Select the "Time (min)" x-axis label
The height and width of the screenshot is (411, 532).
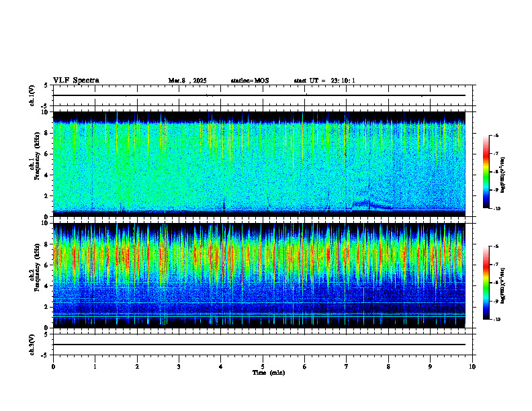[x=269, y=373]
